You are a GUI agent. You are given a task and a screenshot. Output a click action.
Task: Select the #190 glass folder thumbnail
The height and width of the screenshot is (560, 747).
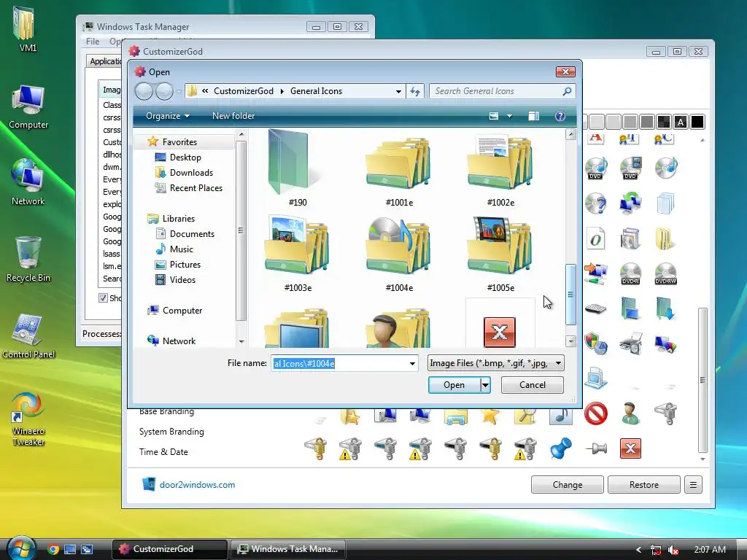pos(289,163)
